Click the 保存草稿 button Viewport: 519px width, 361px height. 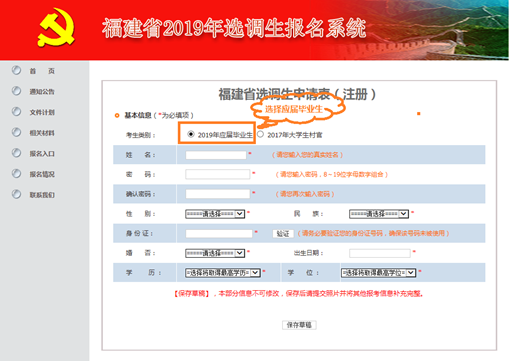click(x=299, y=325)
